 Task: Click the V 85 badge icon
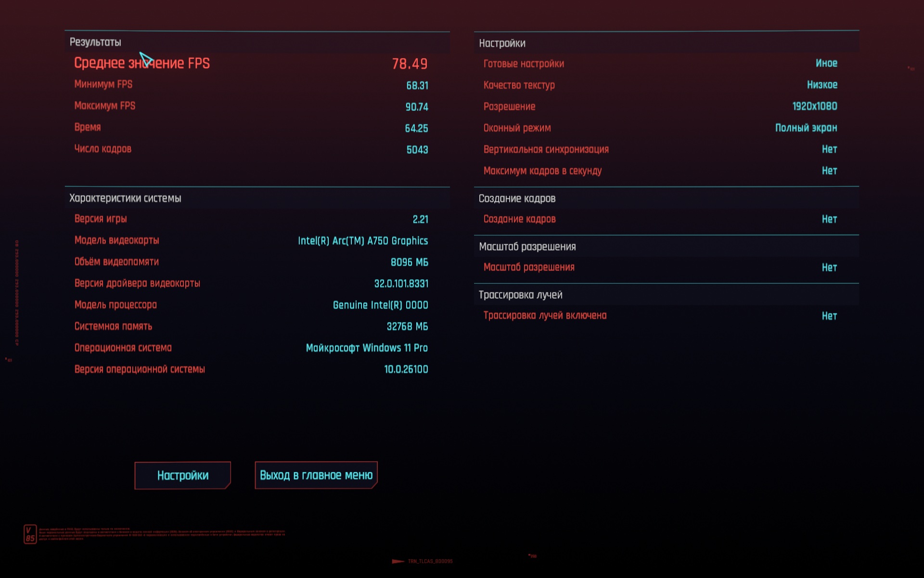click(x=30, y=534)
